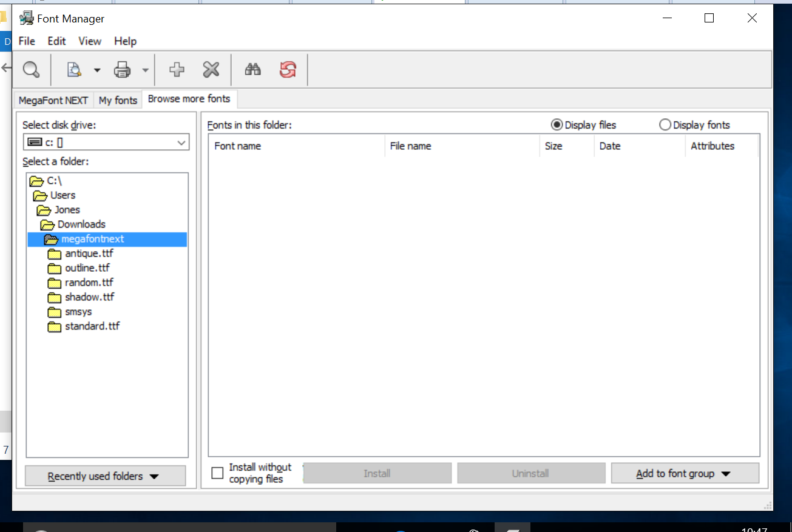This screenshot has height=532, width=792.
Task: Open the View menu
Action: (90, 41)
